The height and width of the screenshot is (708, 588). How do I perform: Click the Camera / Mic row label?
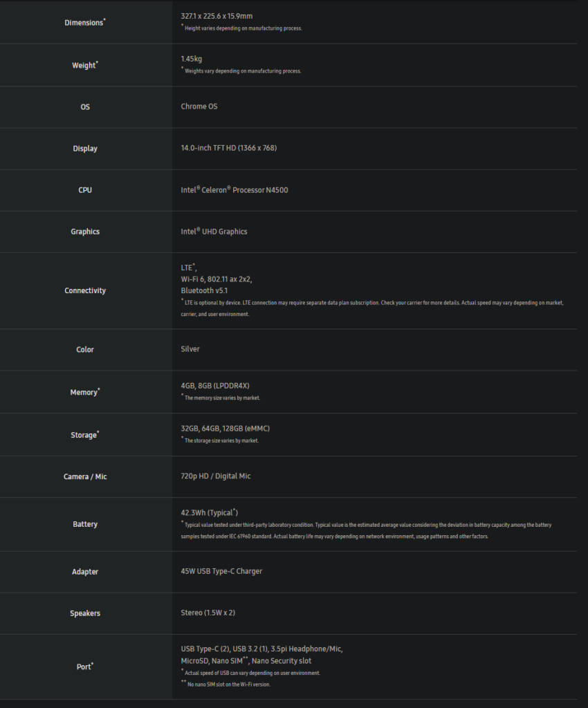pos(85,476)
